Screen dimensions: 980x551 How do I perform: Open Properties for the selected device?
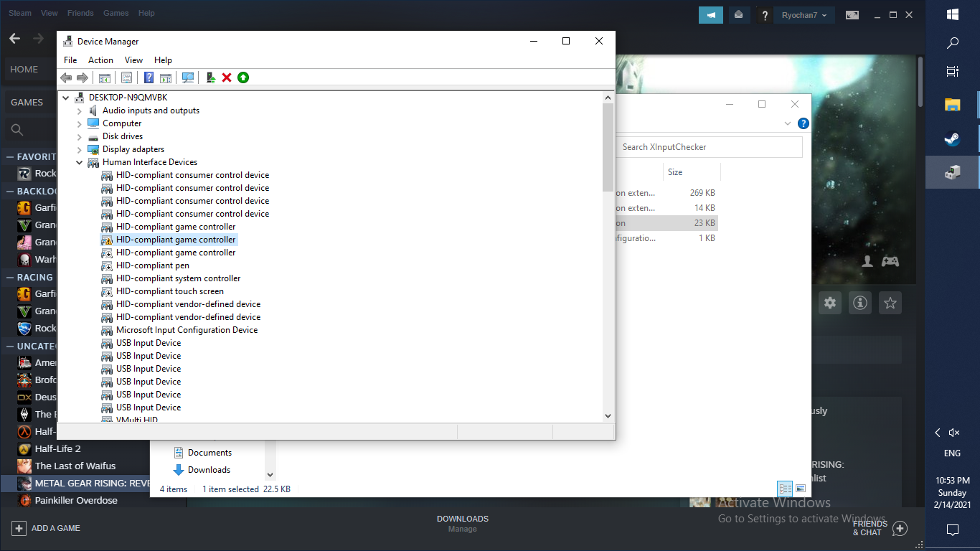coord(126,77)
